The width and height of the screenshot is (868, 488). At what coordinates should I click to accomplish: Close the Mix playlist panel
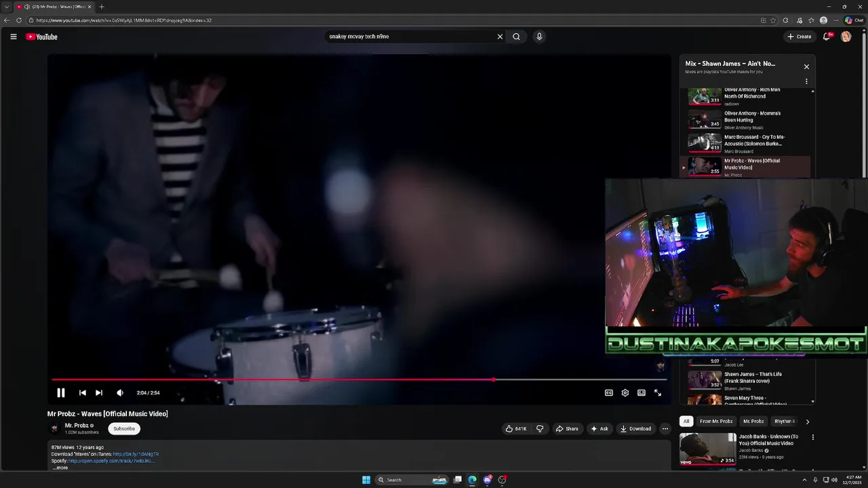[806, 66]
